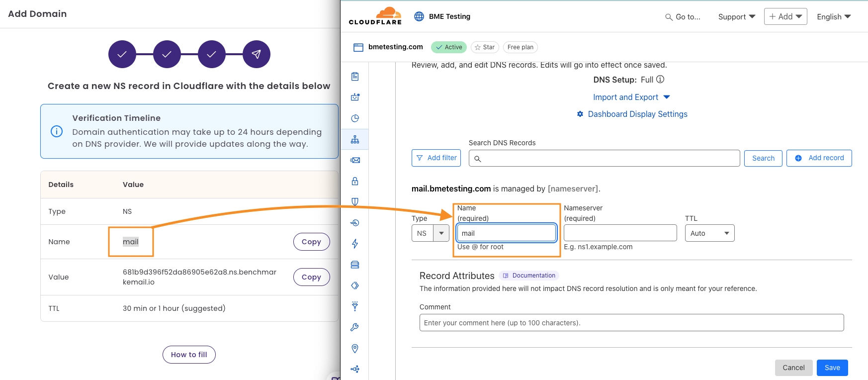Open the Go to... search
The image size is (868, 380).
pos(683,17)
